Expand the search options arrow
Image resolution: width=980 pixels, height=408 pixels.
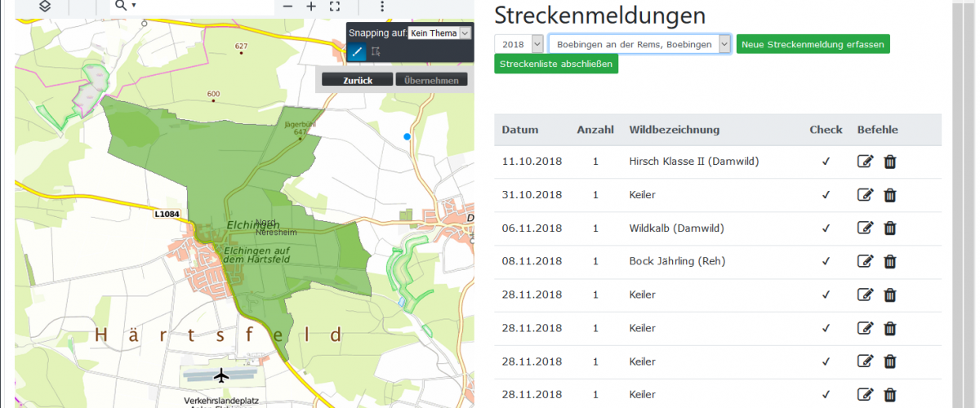click(x=134, y=6)
